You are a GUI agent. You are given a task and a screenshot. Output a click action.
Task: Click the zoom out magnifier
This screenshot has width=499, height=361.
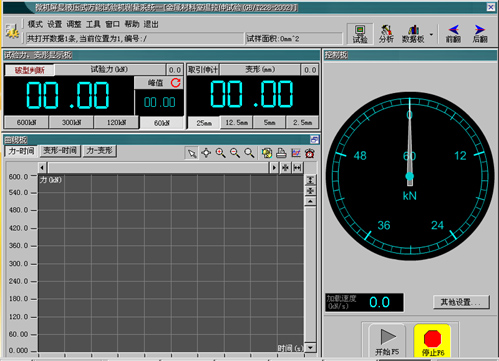(235, 153)
